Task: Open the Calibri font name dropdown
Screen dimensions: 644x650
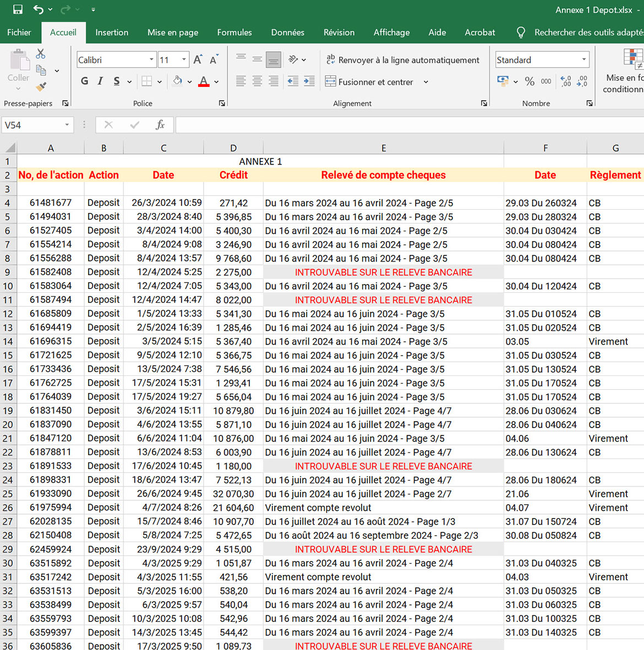Action: 151,59
